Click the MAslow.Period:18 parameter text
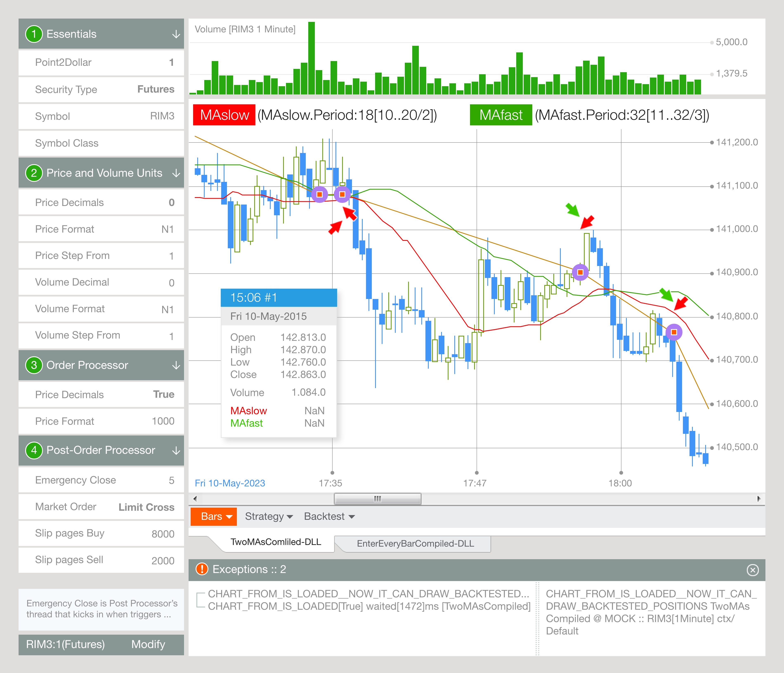Screen dimensions: 784x673 click(x=347, y=115)
